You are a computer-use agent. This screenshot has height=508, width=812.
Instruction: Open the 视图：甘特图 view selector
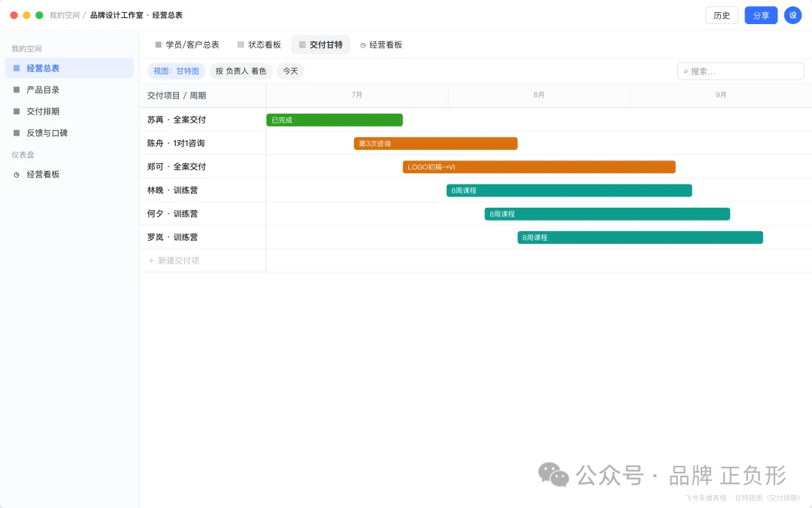pyautogui.click(x=176, y=71)
